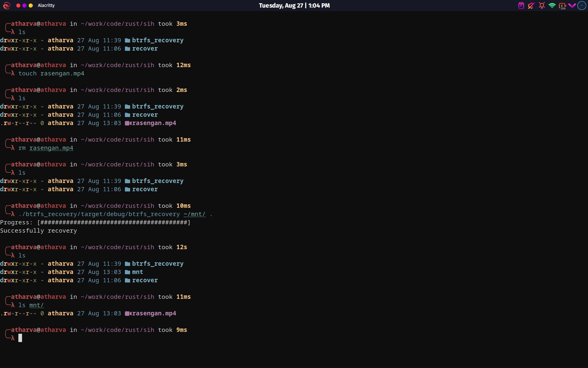Click the "Successfully recovery" output line
The width and height of the screenshot is (588, 368).
coord(38,231)
